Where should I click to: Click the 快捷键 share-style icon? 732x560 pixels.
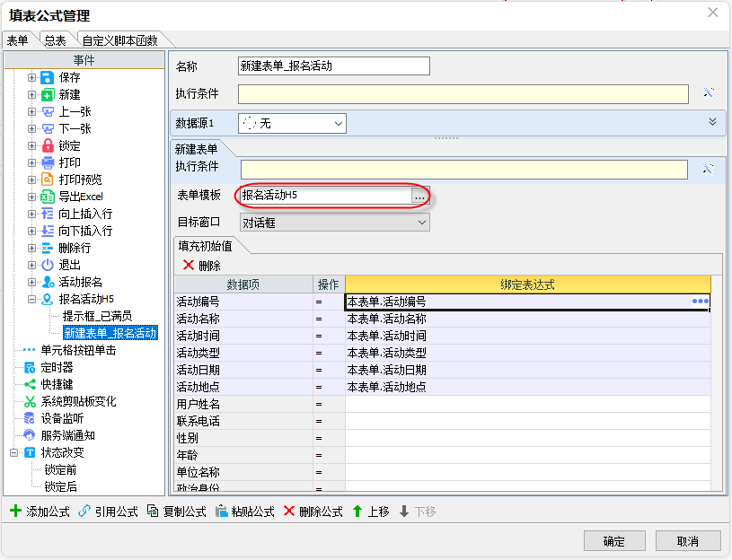[30, 384]
